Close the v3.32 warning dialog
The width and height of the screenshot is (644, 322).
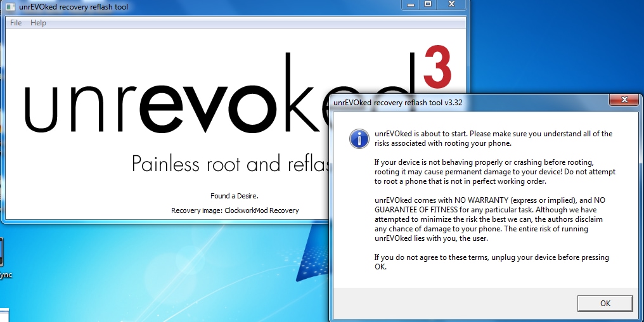pyautogui.click(x=624, y=100)
